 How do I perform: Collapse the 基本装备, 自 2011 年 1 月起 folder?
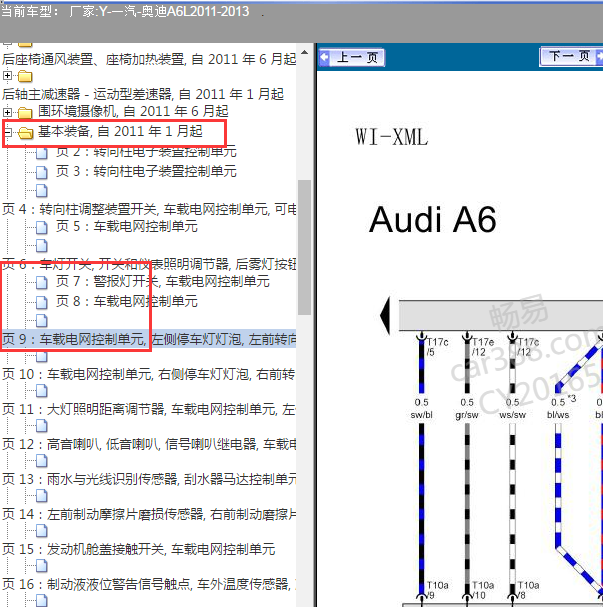[7, 133]
